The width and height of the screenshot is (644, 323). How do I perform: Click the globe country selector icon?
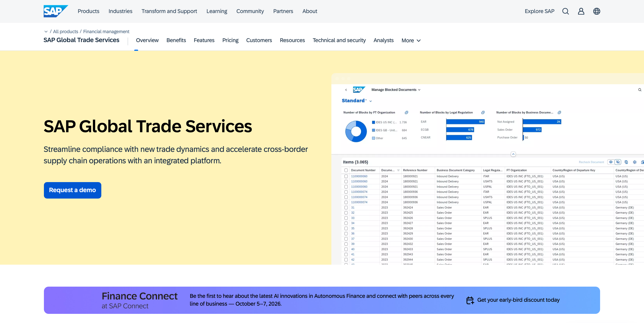[x=596, y=11]
